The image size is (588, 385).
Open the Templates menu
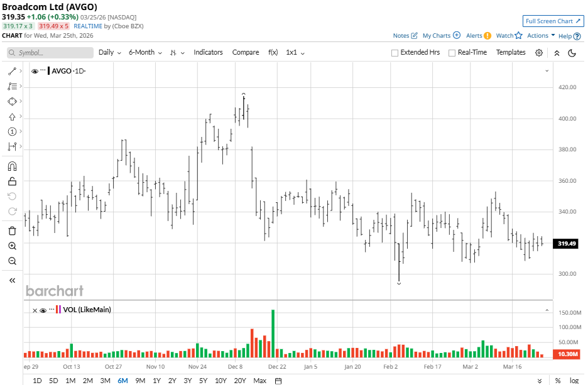[511, 53]
